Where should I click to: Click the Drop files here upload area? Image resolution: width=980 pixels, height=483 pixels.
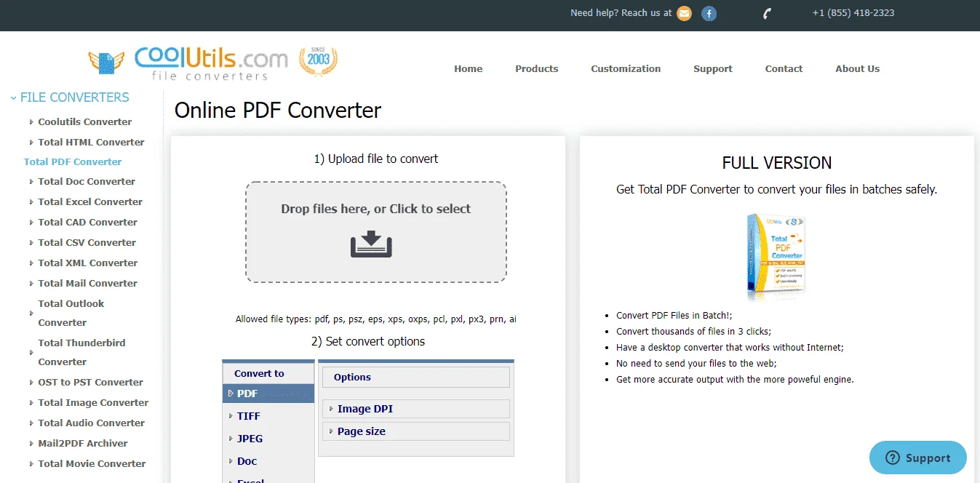pos(375,232)
